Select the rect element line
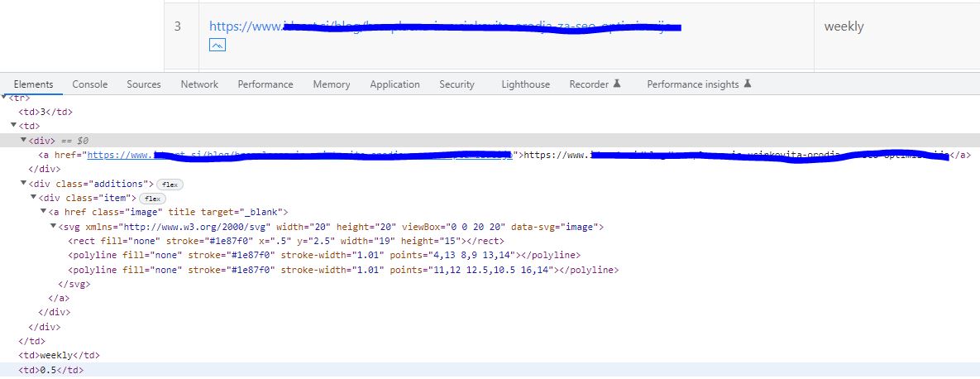 point(285,241)
